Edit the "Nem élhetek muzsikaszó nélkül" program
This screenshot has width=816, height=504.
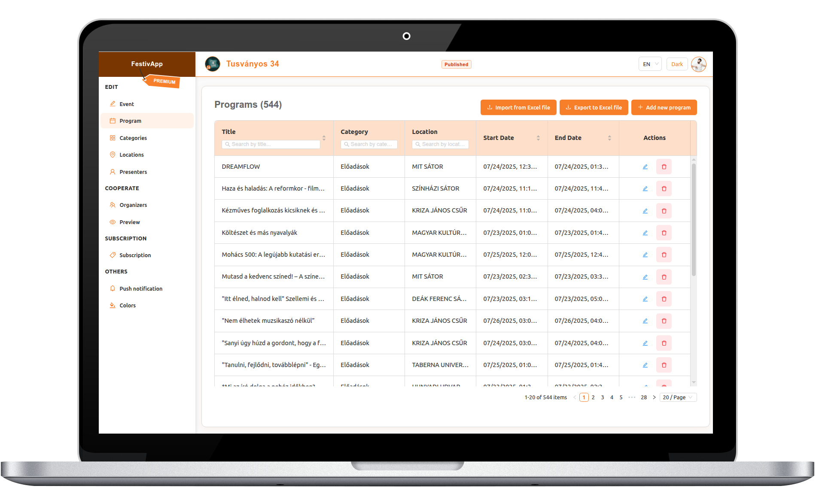click(645, 321)
